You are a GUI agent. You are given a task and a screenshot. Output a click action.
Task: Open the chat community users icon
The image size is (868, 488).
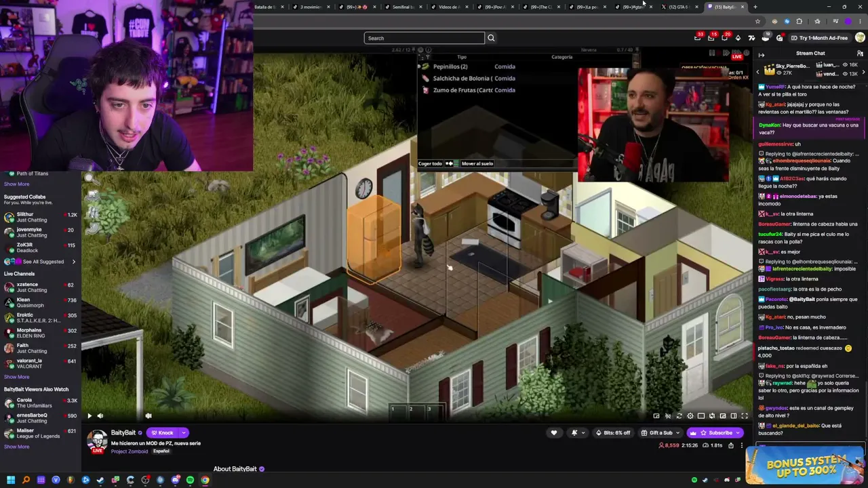(x=860, y=54)
